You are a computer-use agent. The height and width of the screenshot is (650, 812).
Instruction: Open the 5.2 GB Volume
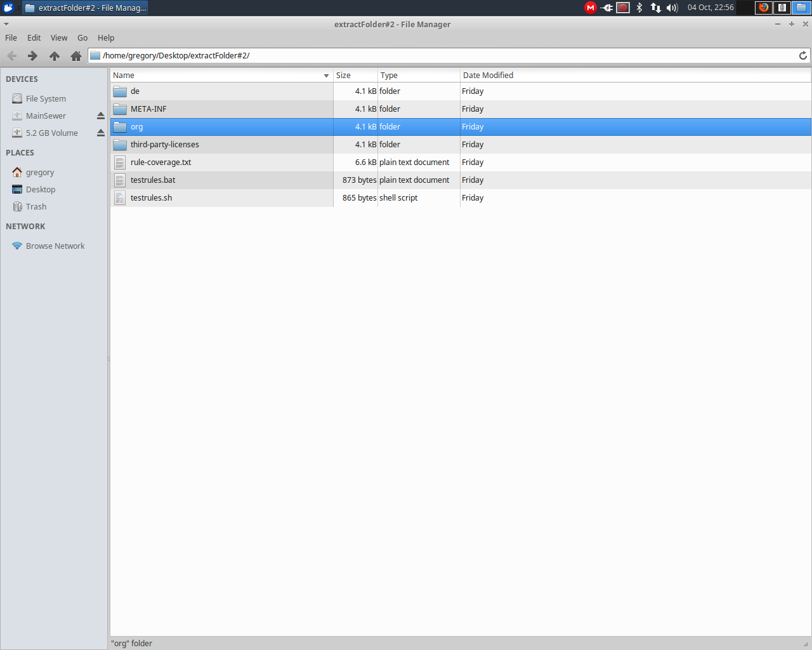52,133
